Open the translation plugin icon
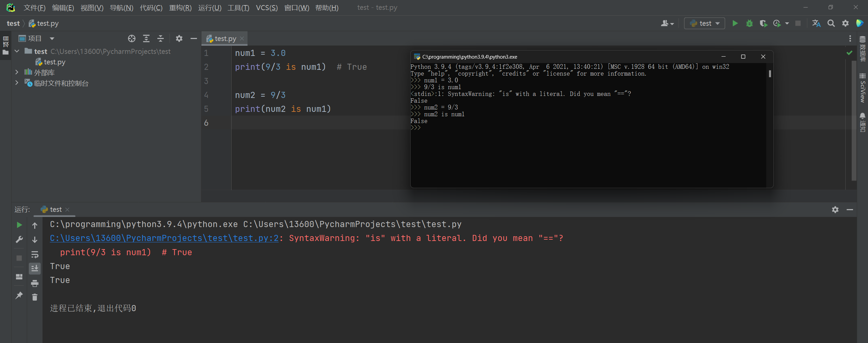Viewport: 868px width, 343px height. point(816,23)
